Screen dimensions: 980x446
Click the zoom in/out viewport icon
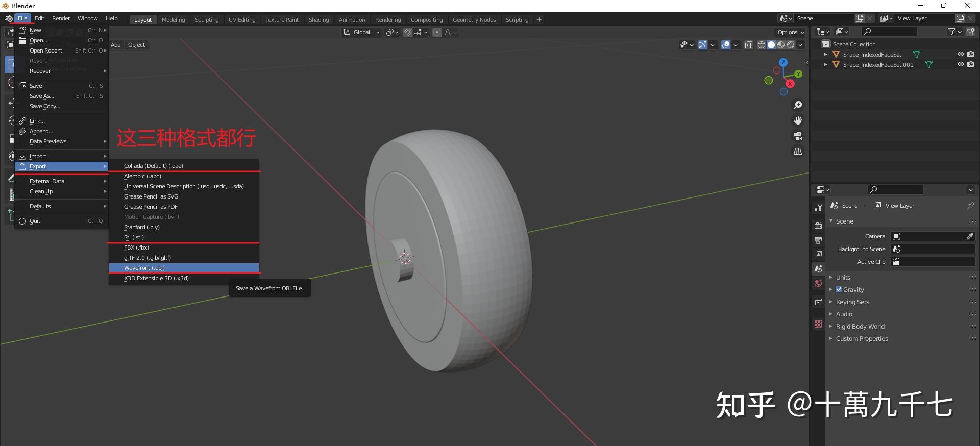pyautogui.click(x=797, y=105)
